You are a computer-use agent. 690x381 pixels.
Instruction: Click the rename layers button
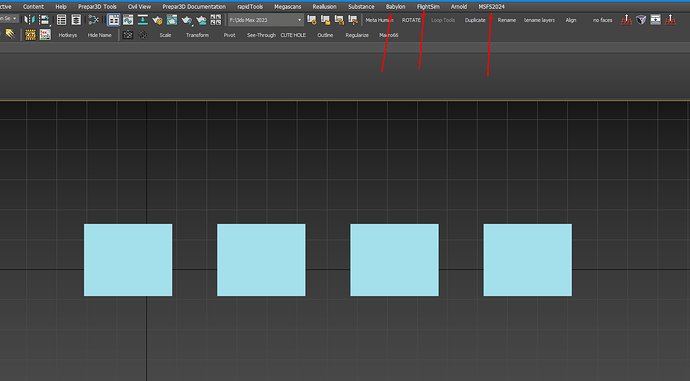click(x=539, y=20)
